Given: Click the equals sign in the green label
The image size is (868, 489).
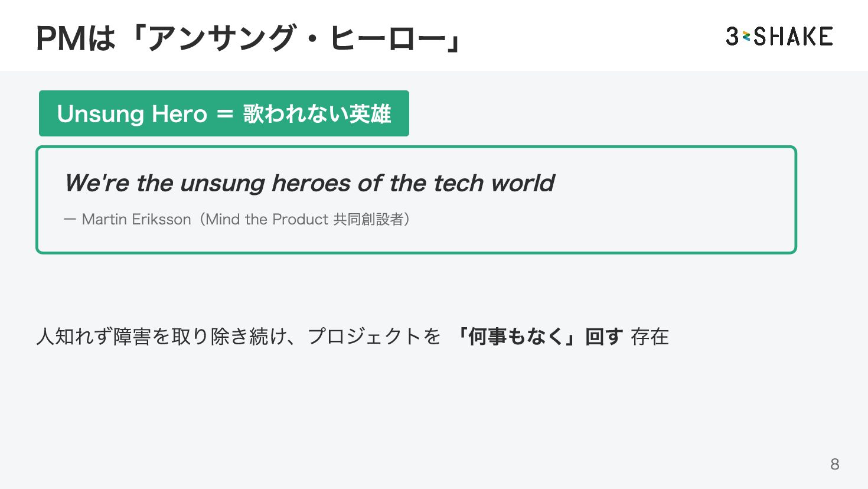Looking at the screenshot, I should (225, 114).
